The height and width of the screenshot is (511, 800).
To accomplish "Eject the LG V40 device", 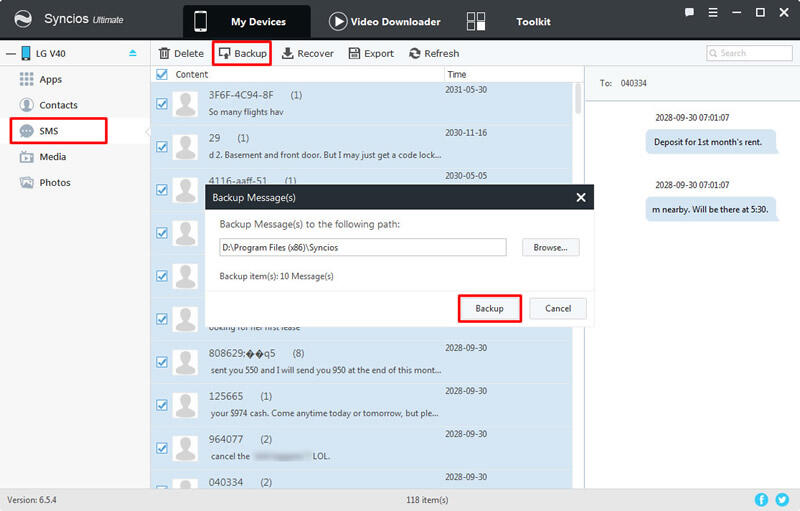I will tap(134, 53).
